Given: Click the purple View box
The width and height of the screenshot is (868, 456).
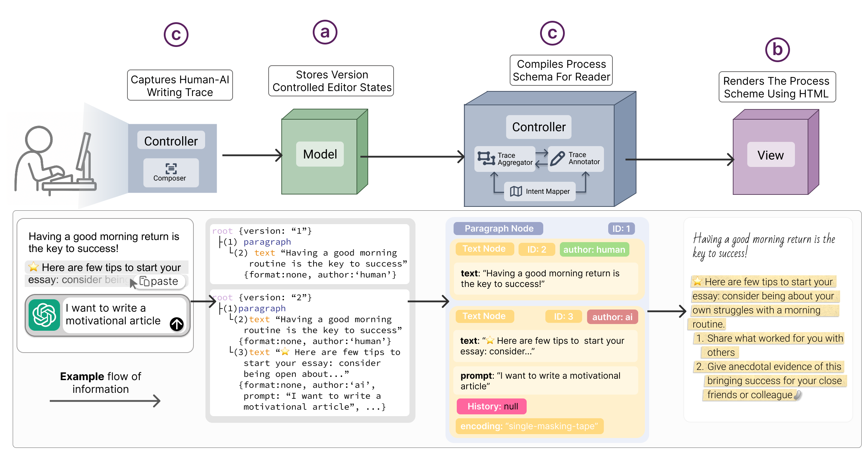Looking at the screenshot, I should point(771,155).
